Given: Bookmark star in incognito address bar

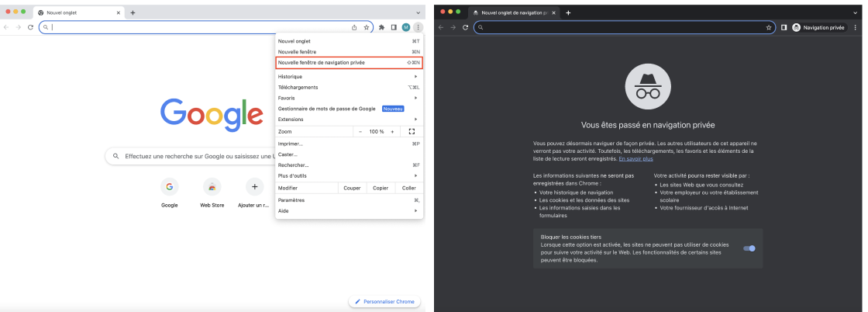Looking at the screenshot, I should point(768,27).
